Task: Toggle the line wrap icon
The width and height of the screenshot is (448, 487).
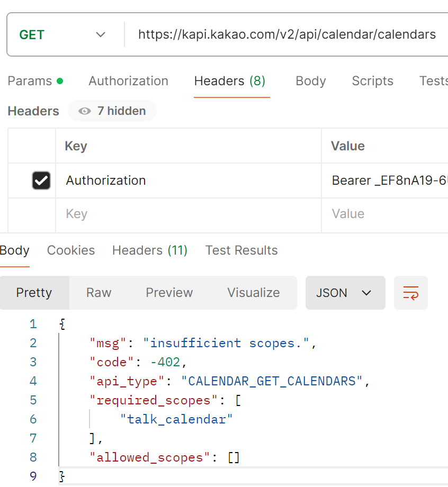Action: pyautogui.click(x=411, y=293)
